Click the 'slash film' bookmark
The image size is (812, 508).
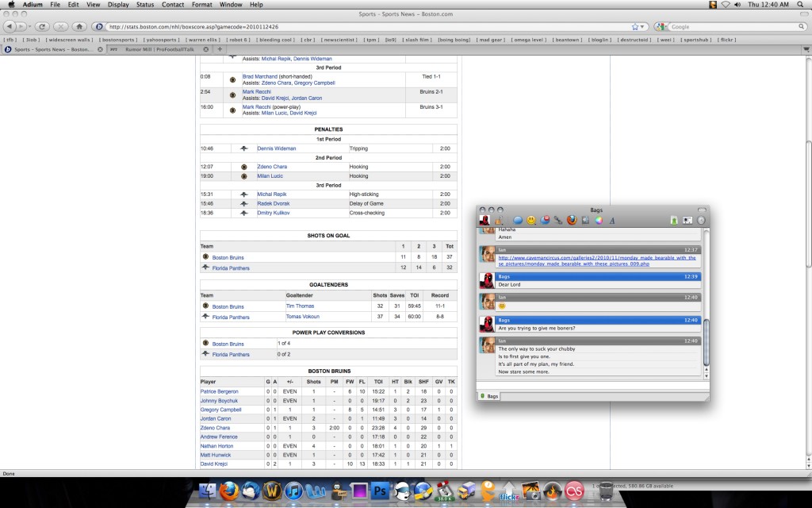[x=417, y=40]
